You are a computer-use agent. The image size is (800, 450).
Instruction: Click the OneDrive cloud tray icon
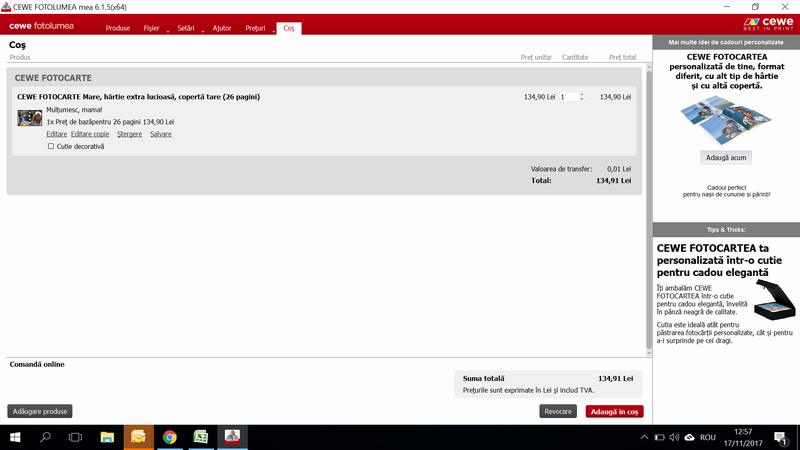click(690, 437)
